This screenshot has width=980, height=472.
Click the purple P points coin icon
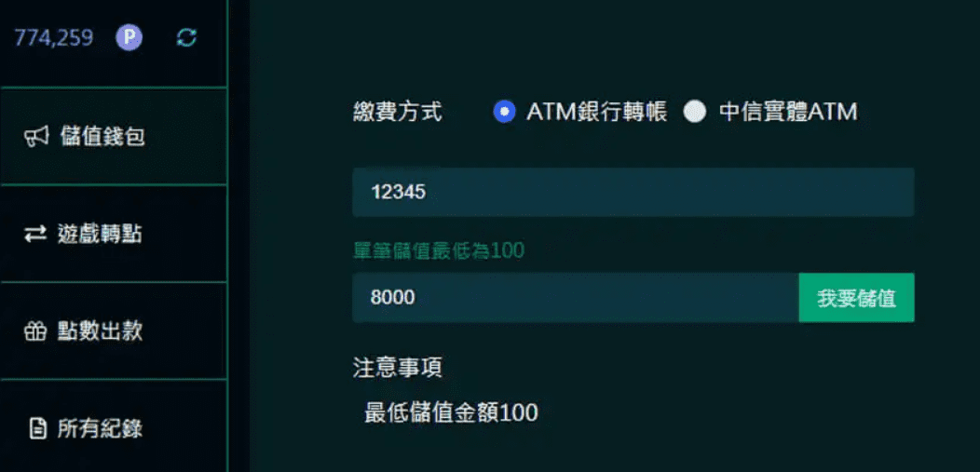click(129, 39)
